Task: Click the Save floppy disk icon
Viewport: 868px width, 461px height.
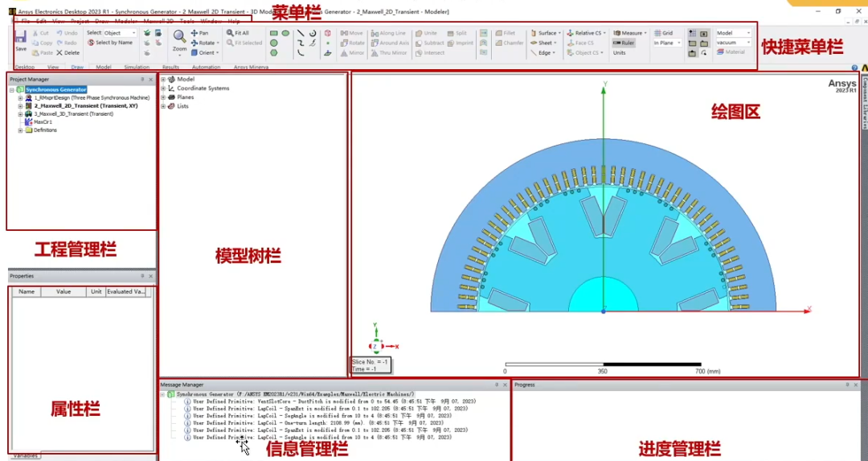Action: click(20, 37)
